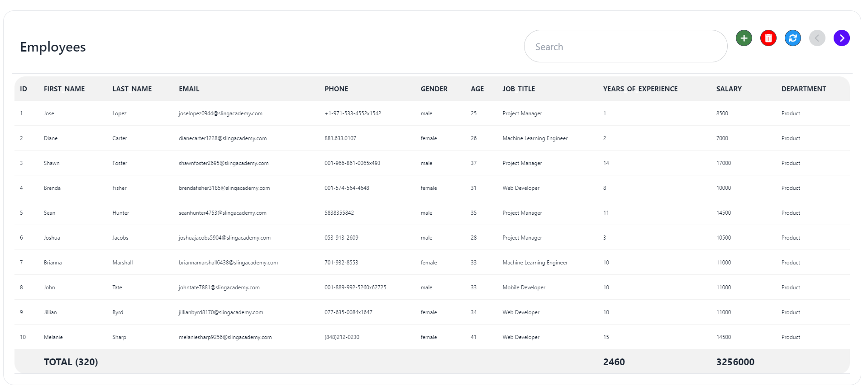This screenshot has width=868, height=391.
Task: Click the AGE column header
Action: click(477, 89)
